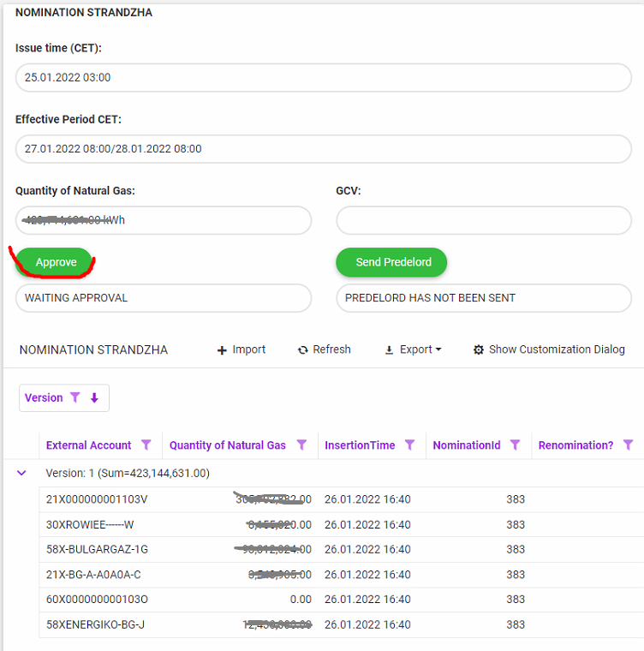Click the Effective Period CET field
The width and height of the screenshot is (644, 651).
pos(323,149)
